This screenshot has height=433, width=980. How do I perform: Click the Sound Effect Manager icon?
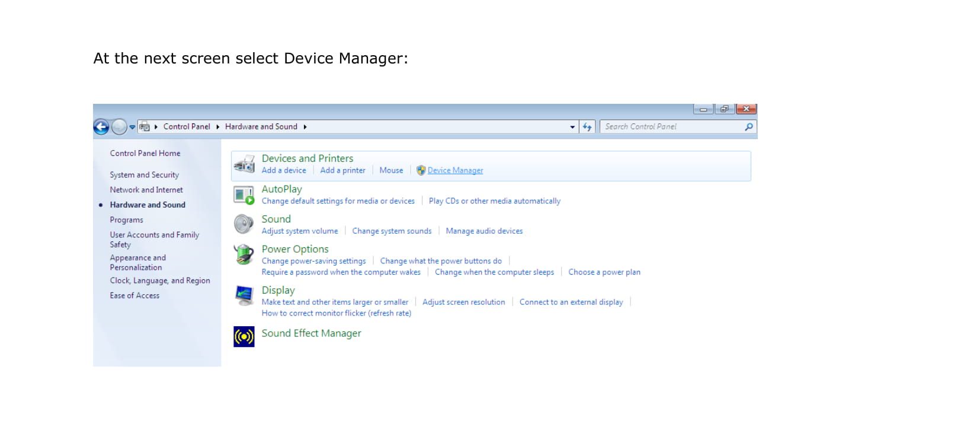(x=244, y=337)
